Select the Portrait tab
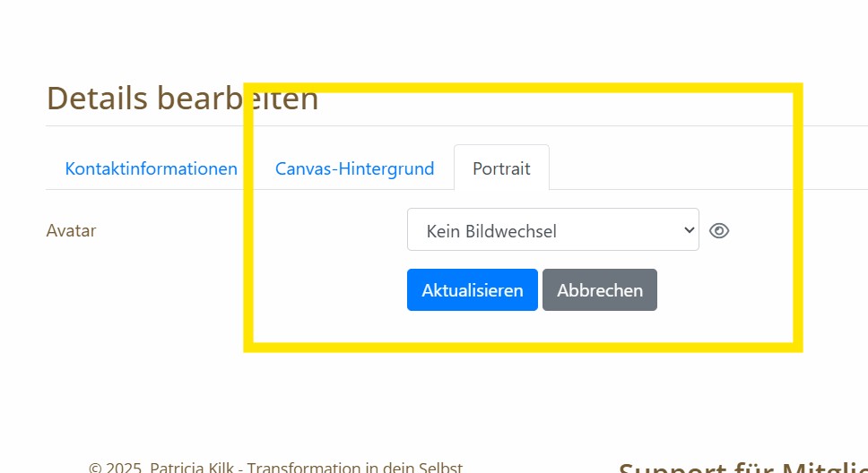 (501, 168)
